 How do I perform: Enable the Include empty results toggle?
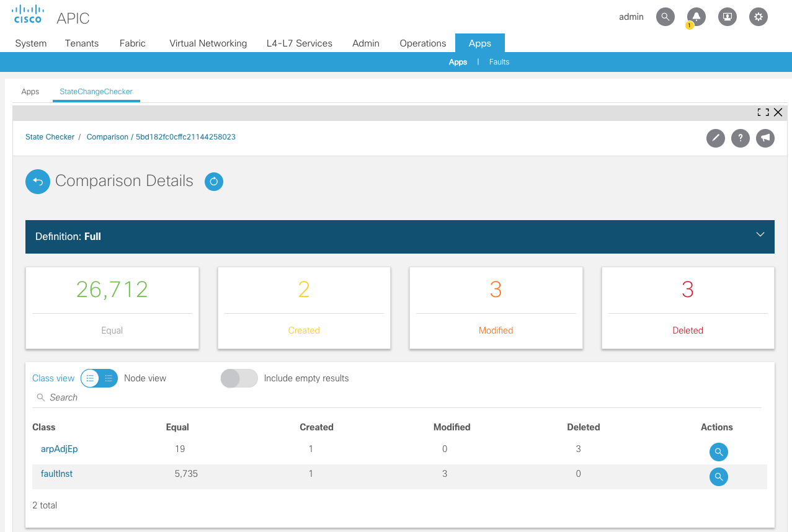coord(239,378)
